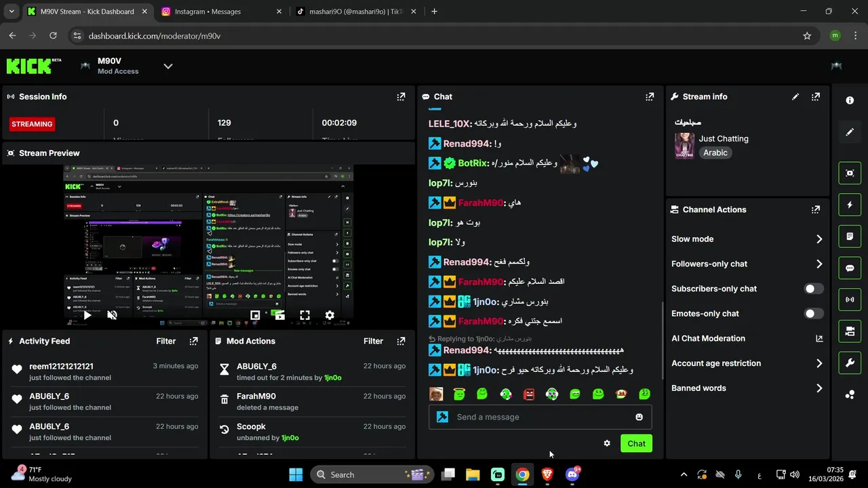Image resolution: width=868 pixels, height=488 pixels.
Task: Enter fullscreen on the stream preview
Action: [304, 315]
